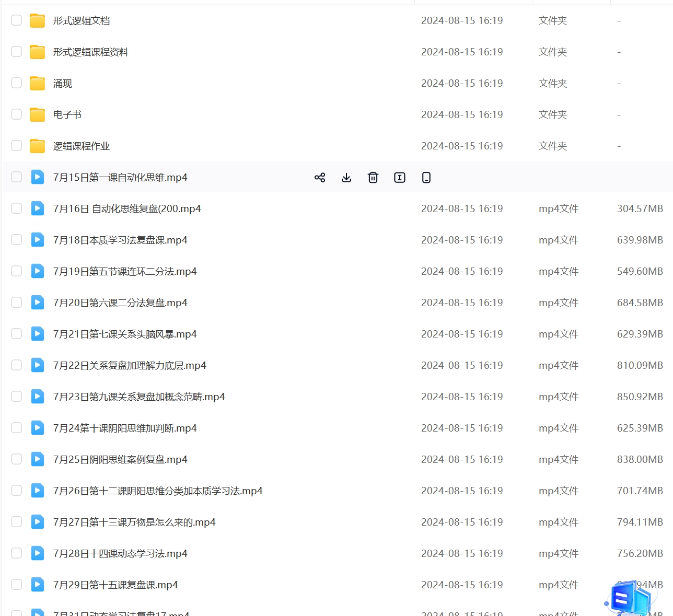Viewport: 673px width, 616px height.
Task: Click the folder icon of 逻辑课程作业
Action: pyautogui.click(x=37, y=146)
